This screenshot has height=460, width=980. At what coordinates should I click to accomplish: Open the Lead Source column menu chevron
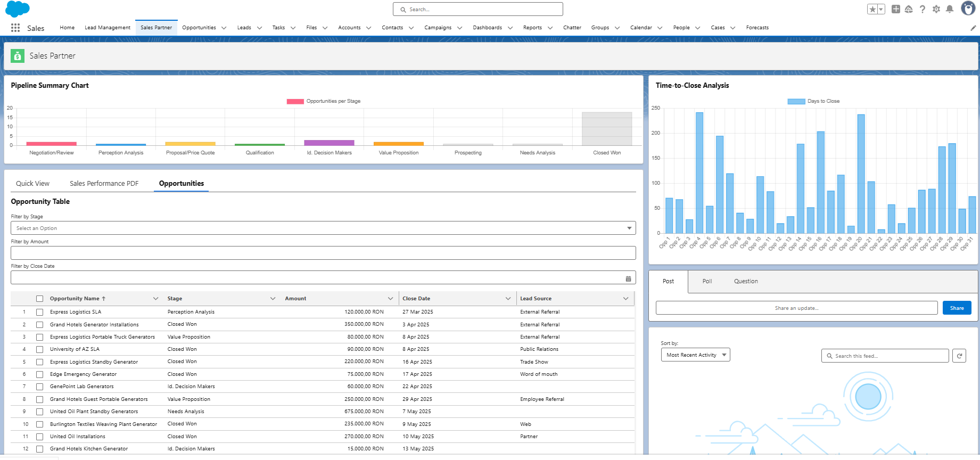click(625, 299)
